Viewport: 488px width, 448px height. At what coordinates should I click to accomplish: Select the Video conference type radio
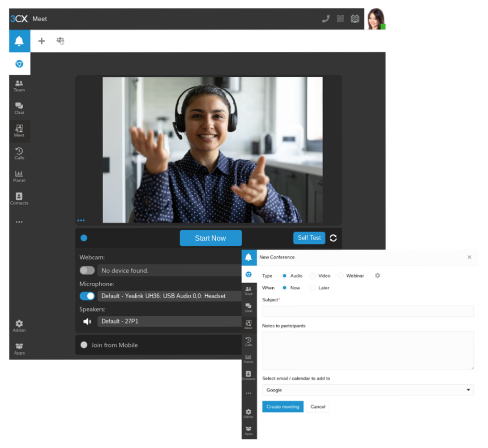[312, 276]
